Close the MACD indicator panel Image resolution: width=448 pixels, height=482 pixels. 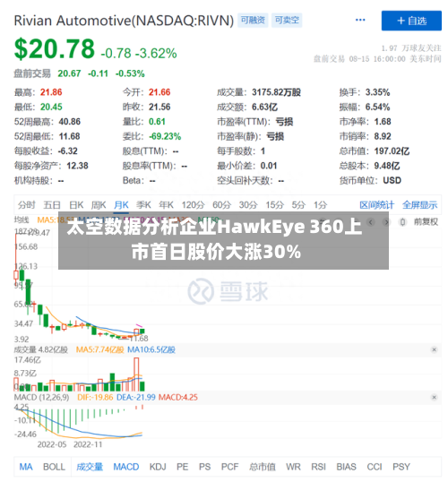[434, 397]
